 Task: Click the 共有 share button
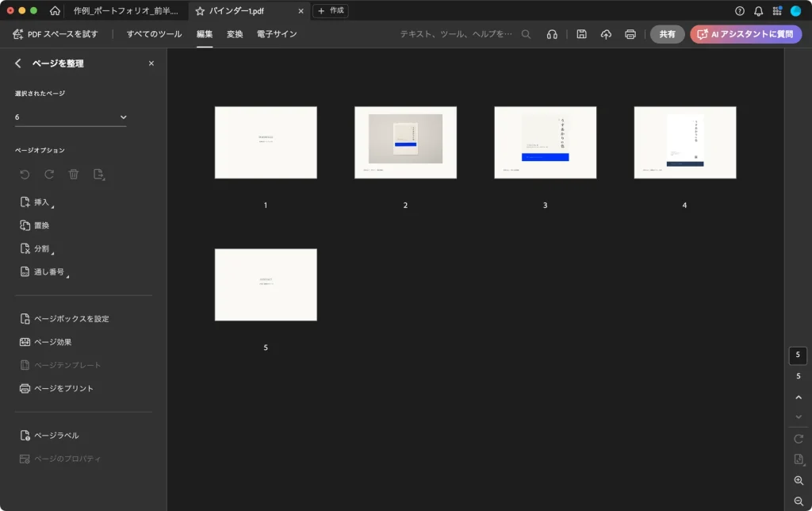(x=667, y=34)
